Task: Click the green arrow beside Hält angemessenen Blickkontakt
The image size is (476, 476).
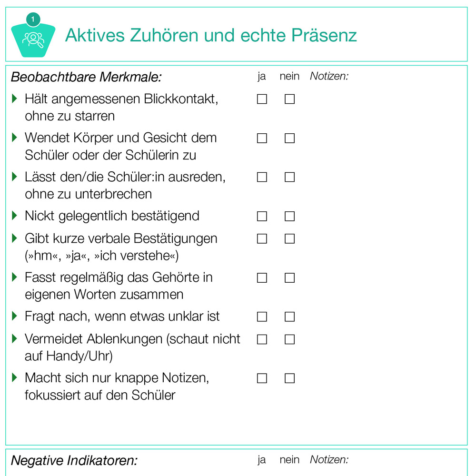Action: click(15, 99)
